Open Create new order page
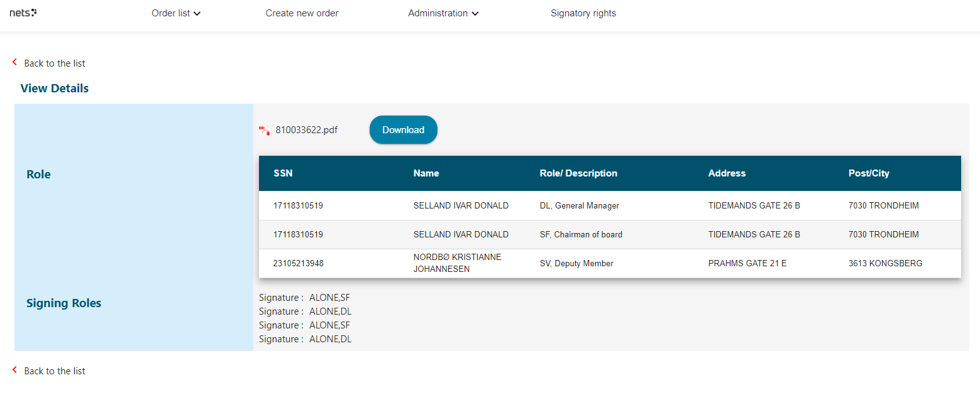980x395 pixels. pos(302,13)
